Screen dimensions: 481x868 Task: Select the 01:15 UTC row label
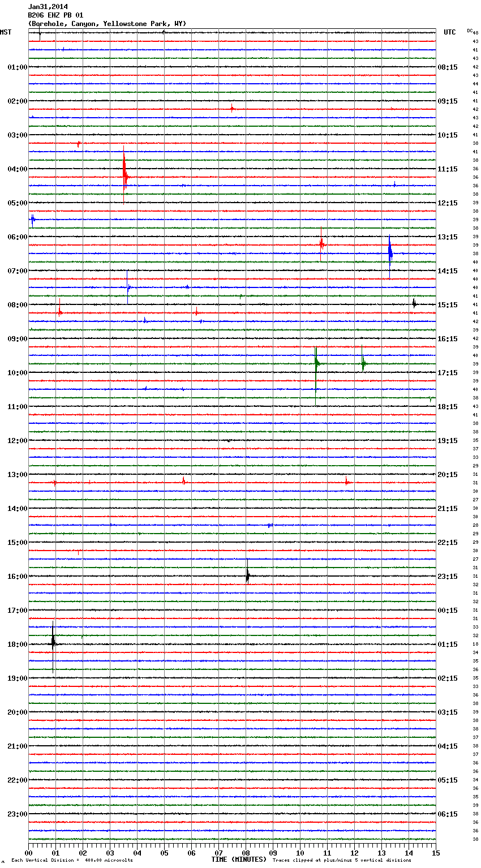[x=448, y=644]
